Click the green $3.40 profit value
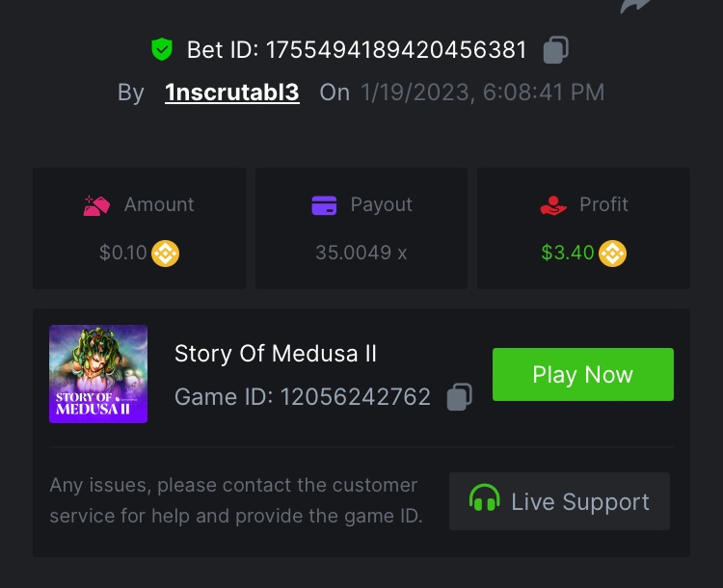 coord(568,254)
